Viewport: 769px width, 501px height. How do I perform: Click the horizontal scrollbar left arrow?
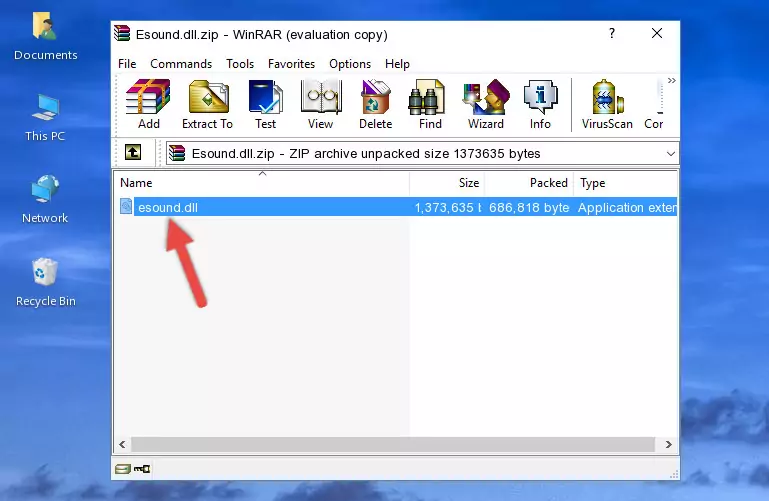(x=123, y=444)
